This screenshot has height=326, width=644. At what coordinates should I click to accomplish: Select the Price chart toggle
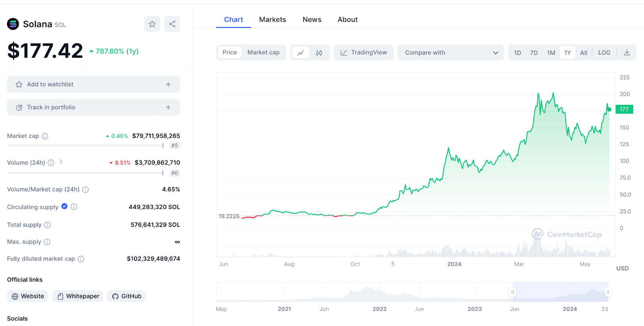[230, 53]
